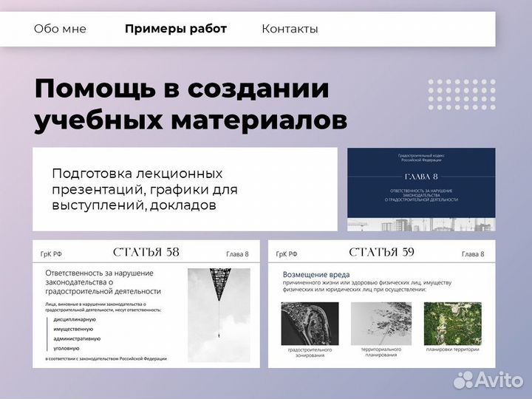Go to the 'Контакты' section
The image size is (532, 399).
[290, 29]
